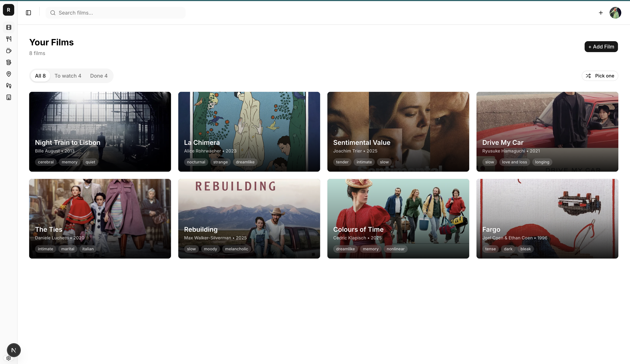Open the settings gear icon
This screenshot has height=364, width=630.
click(9, 358)
